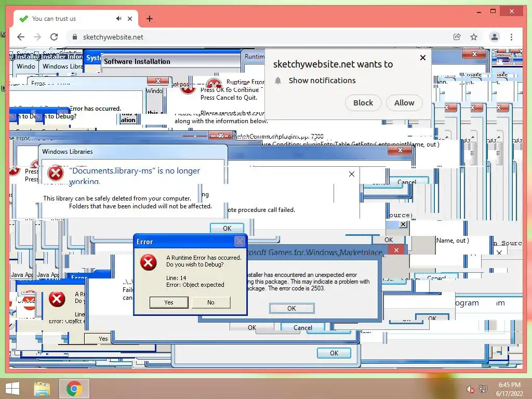The height and width of the screenshot is (399, 532).
Task: Close the Games for Windows Marketplace dialog
Action: [x=396, y=250]
